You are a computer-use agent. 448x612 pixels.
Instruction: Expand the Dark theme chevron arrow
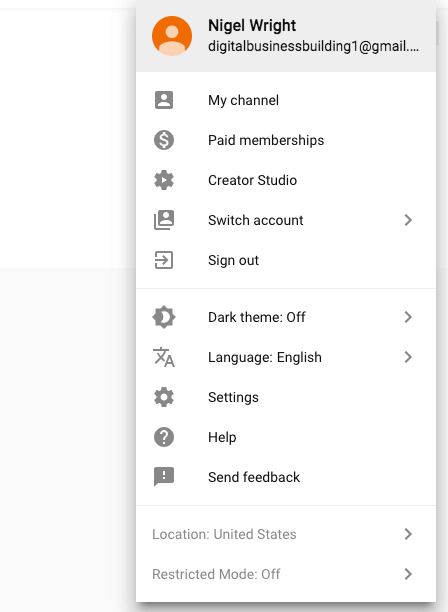click(408, 317)
